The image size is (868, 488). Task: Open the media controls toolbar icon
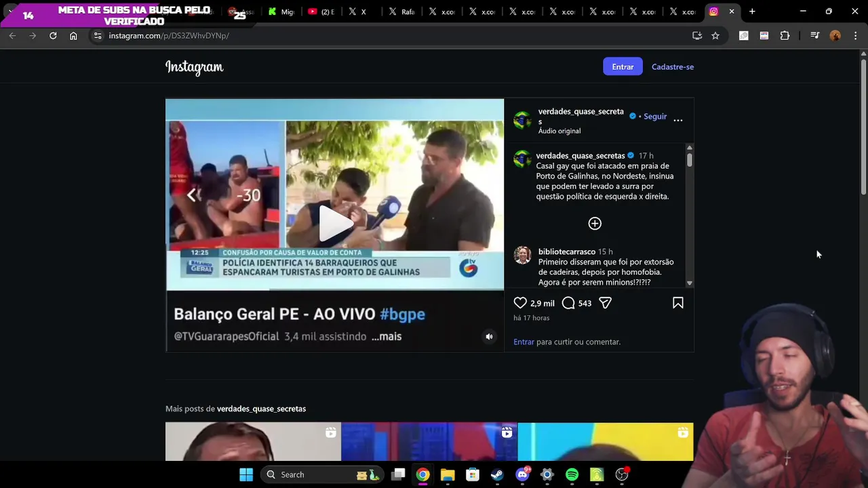click(x=815, y=35)
